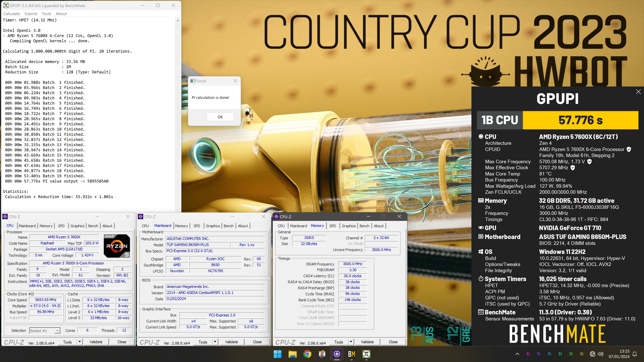Viewport: 644px width, 362px height.
Task: Open SPD tab in first CPU-Z
Action: [x=61, y=226]
